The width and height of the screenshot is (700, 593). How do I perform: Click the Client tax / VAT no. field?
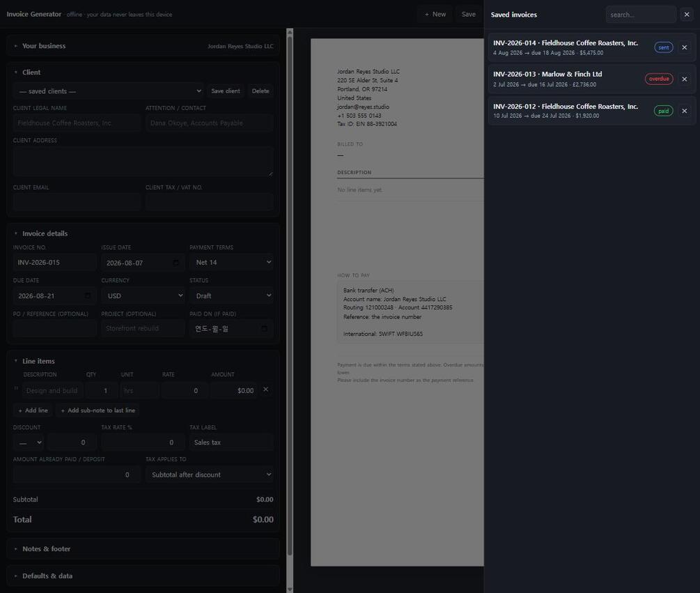pyautogui.click(x=210, y=202)
